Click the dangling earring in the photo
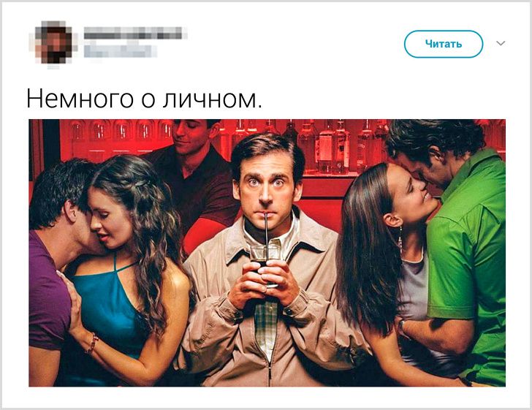The width and height of the screenshot is (532, 410). pyautogui.click(x=400, y=239)
